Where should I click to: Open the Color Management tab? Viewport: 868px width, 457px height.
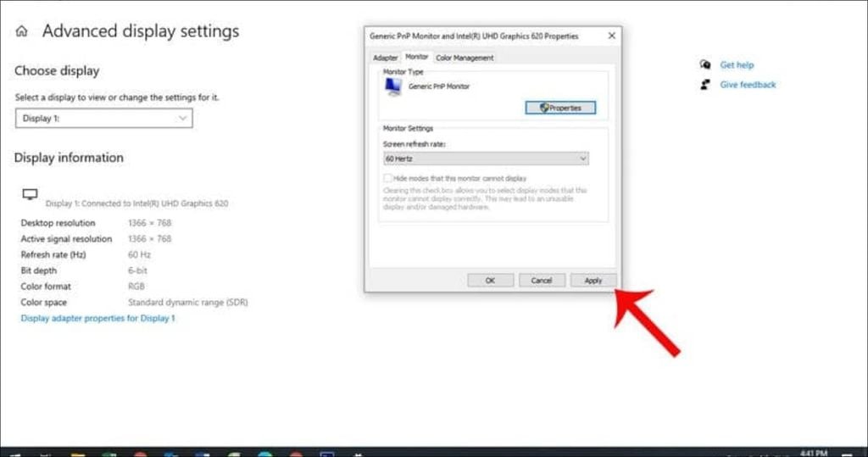coord(465,58)
